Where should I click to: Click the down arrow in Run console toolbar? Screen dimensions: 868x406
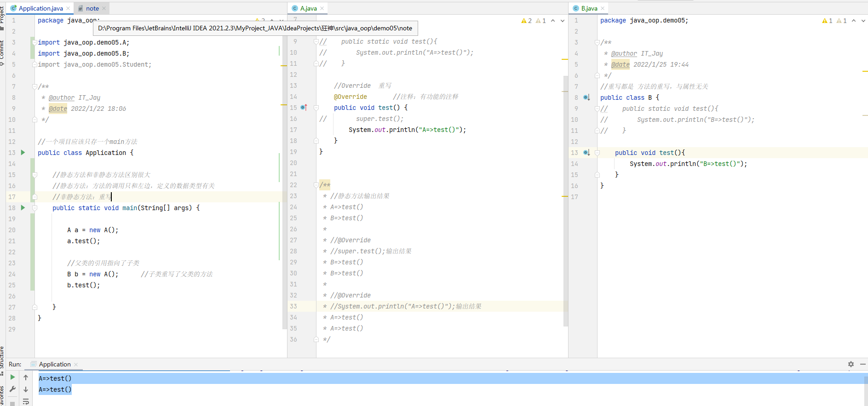[26, 389]
